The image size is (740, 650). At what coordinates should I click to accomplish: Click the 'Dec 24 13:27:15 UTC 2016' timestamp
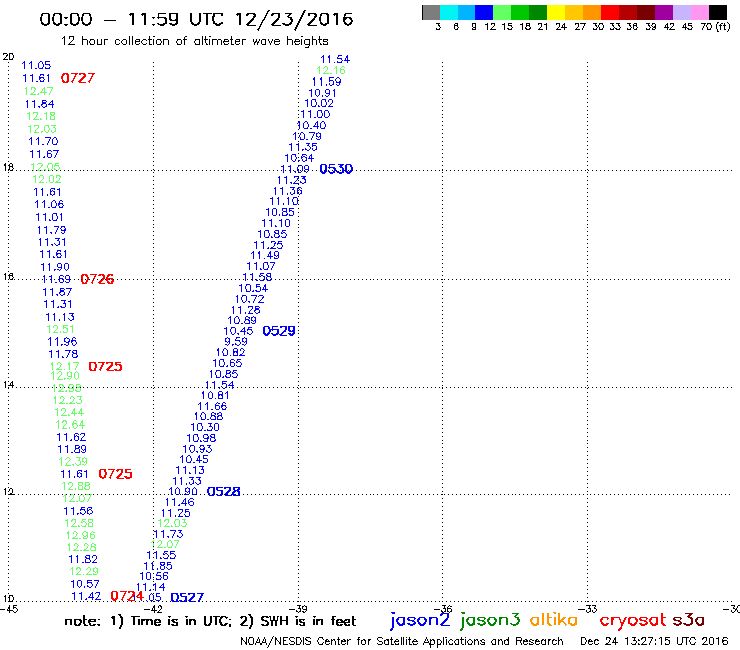pyautogui.click(x=654, y=641)
